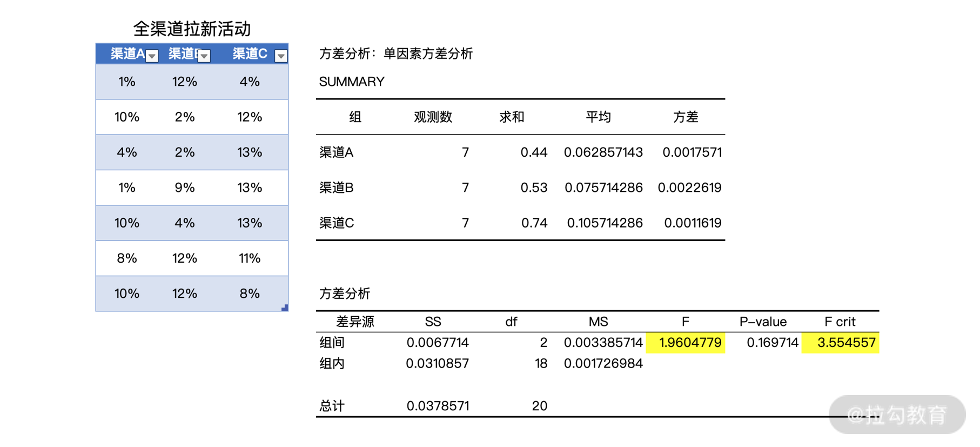Image resolution: width=980 pixels, height=447 pixels.
Task: Click the sum value 0.74
Action: tap(534, 223)
